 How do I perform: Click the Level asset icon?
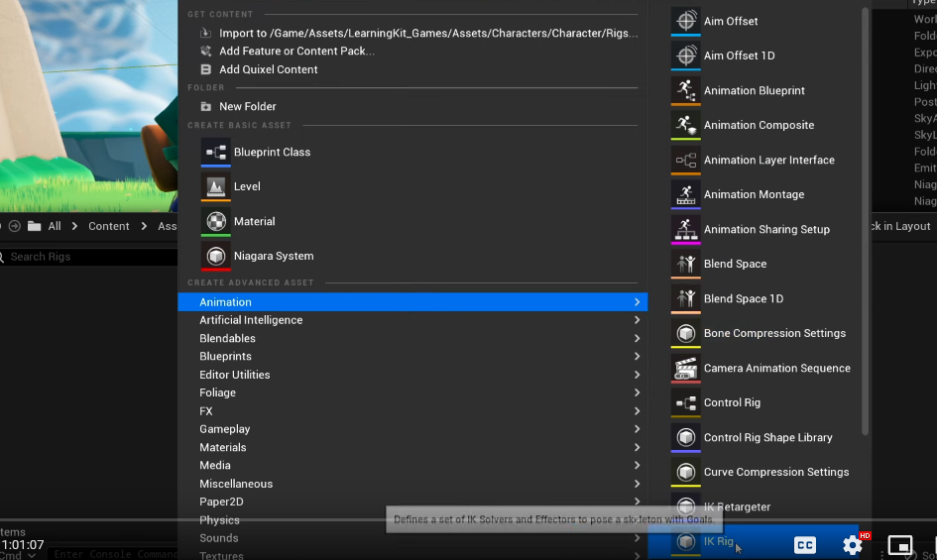[216, 186]
